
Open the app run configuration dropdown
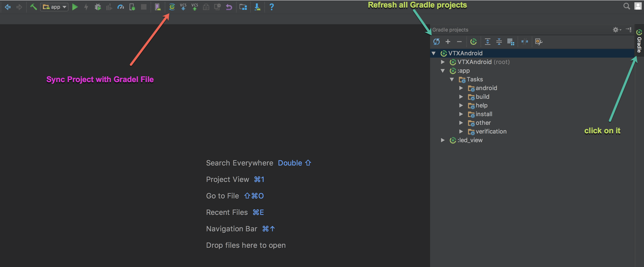point(54,7)
